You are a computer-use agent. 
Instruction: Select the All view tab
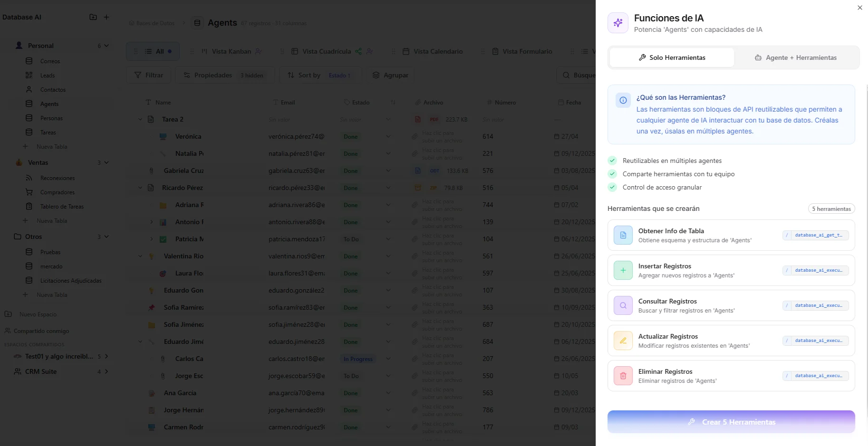[x=153, y=51]
